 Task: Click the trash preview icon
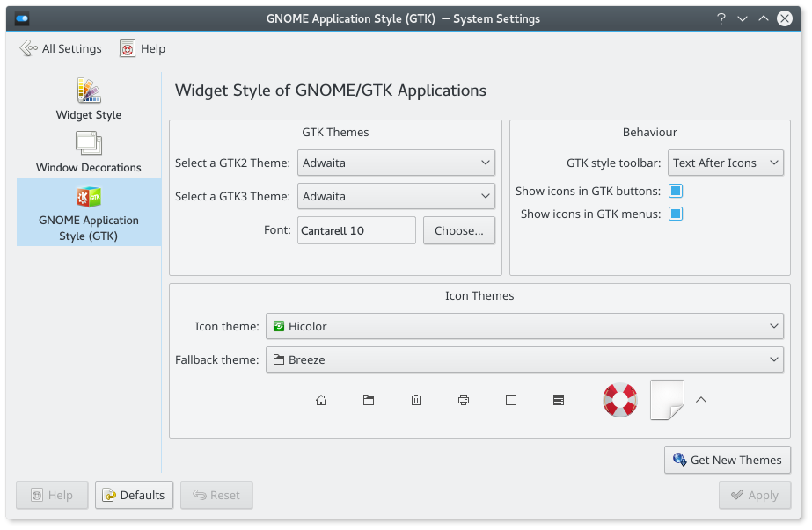coord(416,400)
